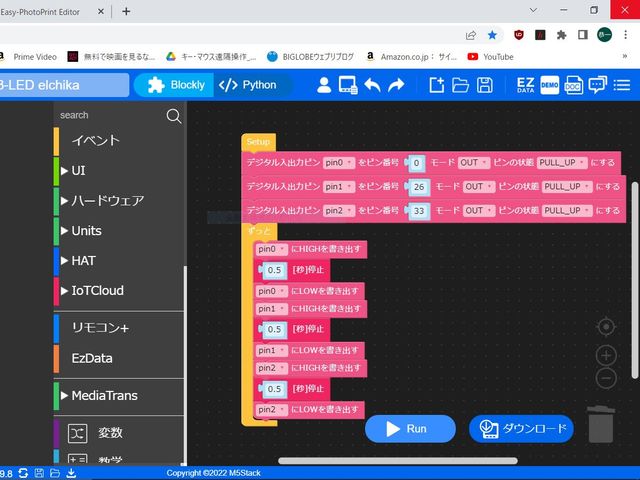
Task: Click pin number field showing 33
Action: click(419, 211)
